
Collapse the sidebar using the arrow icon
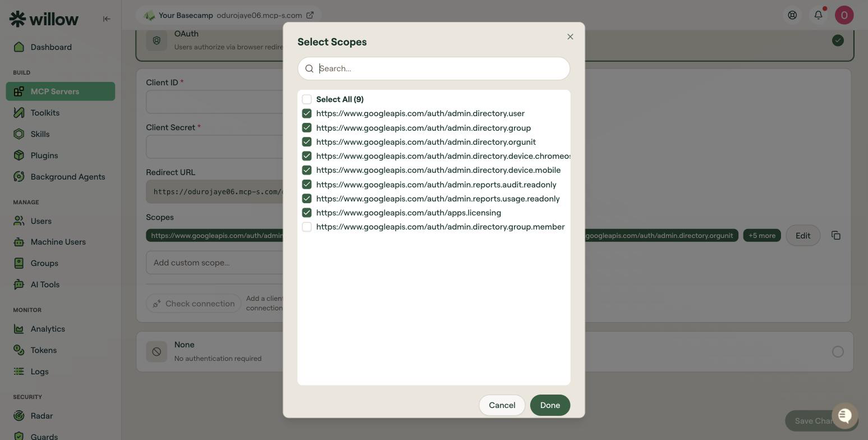(x=107, y=19)
